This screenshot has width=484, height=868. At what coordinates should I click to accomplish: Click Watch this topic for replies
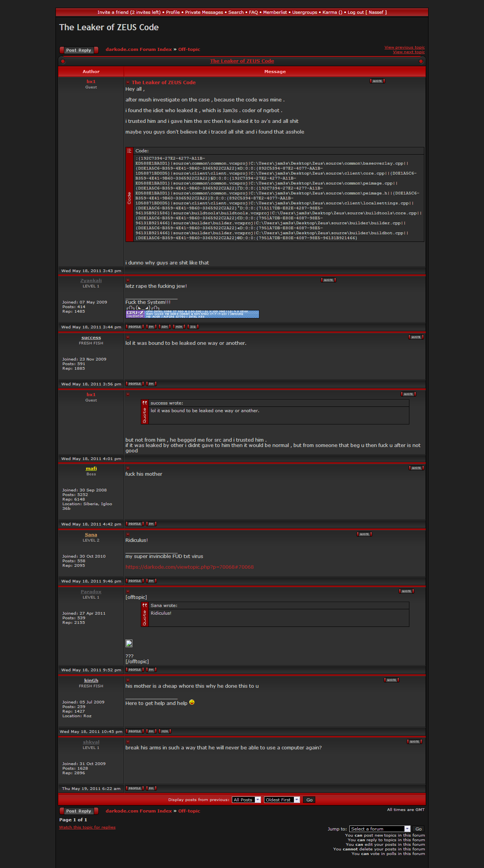(x=87, y=827)
